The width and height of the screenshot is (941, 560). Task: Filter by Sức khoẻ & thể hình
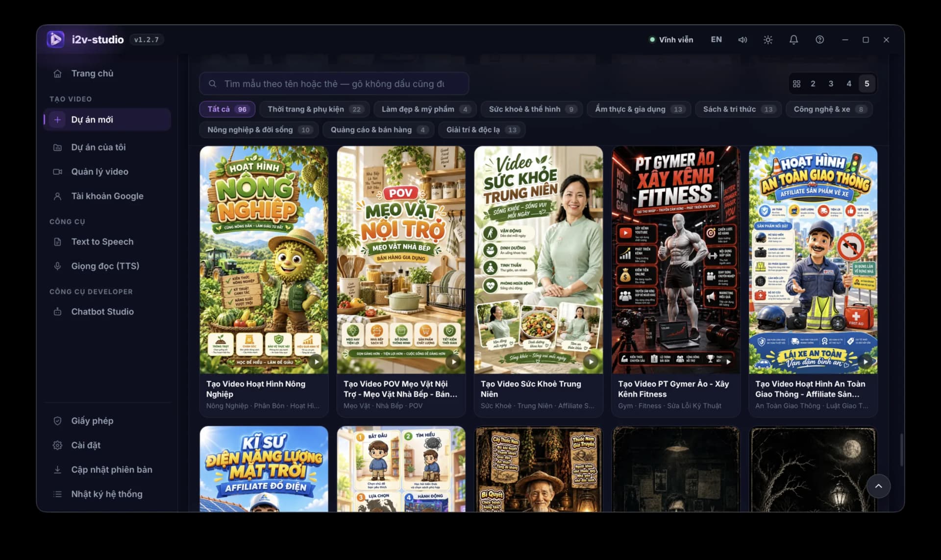click(x=532, y=109)
